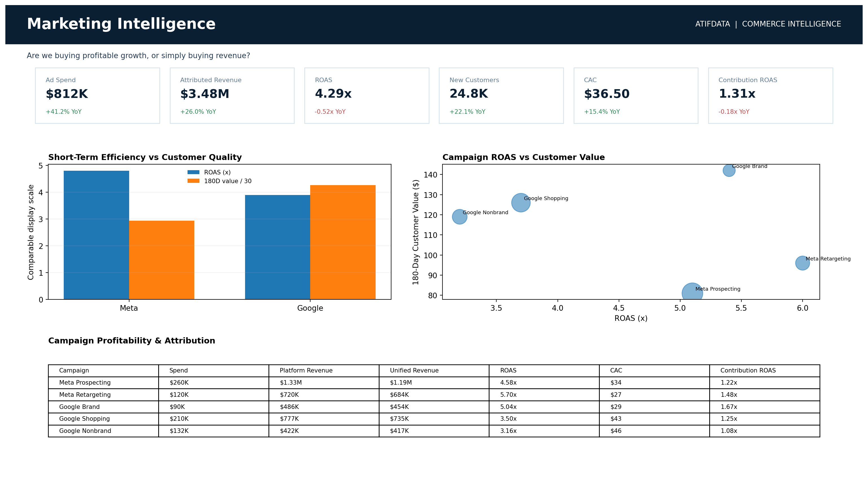Click the Google x-axis label in bar chart

[310, 308]
